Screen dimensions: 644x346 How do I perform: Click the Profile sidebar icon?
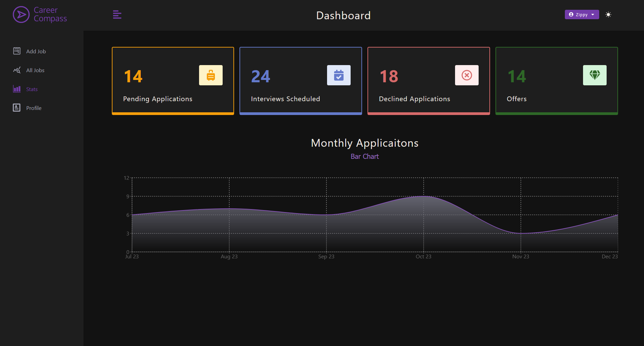click(17, 108)
